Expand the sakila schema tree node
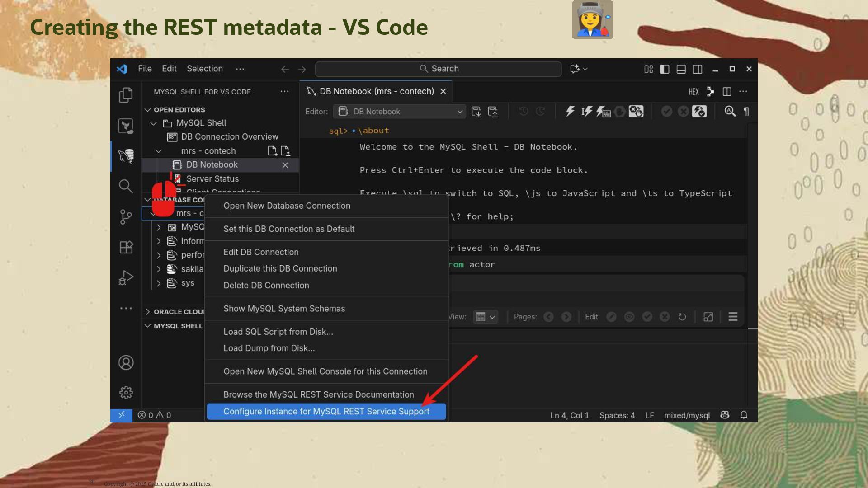868x488 pixels. tap(159, 269)
